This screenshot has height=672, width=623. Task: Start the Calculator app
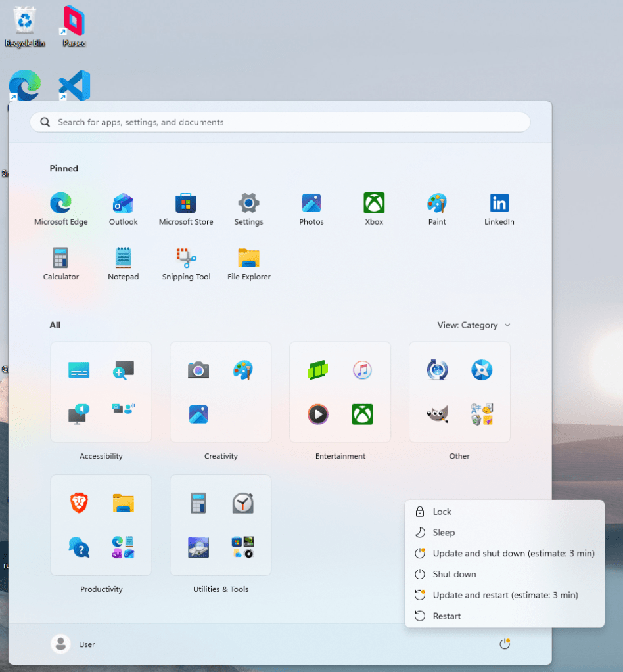[60, 259]
